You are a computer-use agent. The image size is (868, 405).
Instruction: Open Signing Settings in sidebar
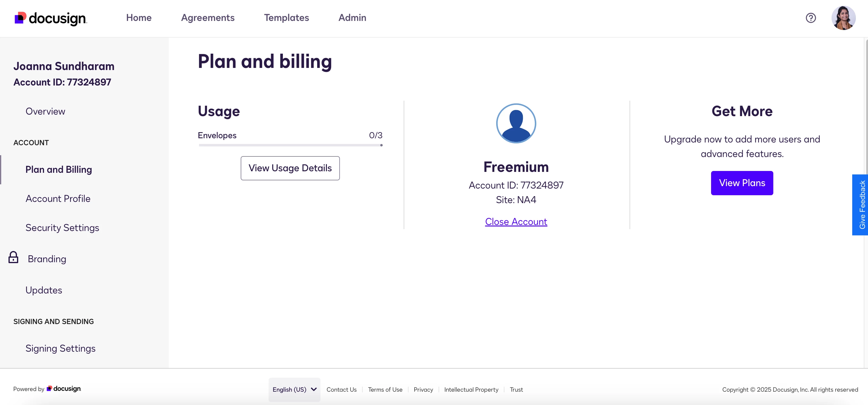61,348
